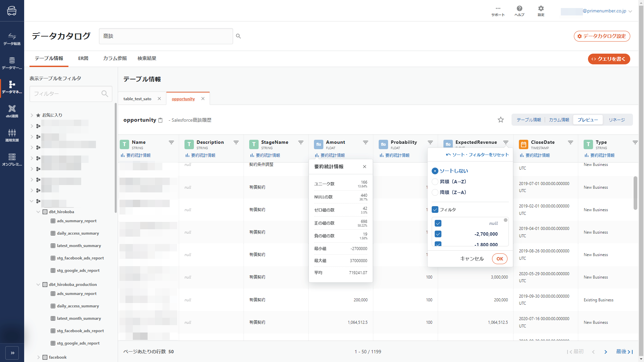Screen dimensions: 644x362
Task: Toggle the フィルタ checkbox
Action: pos(435,209)
